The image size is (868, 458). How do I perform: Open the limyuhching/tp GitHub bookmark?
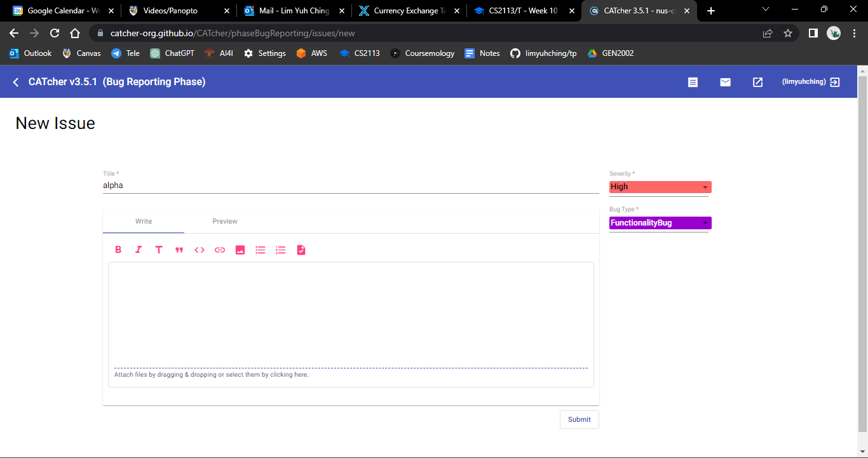544,53
